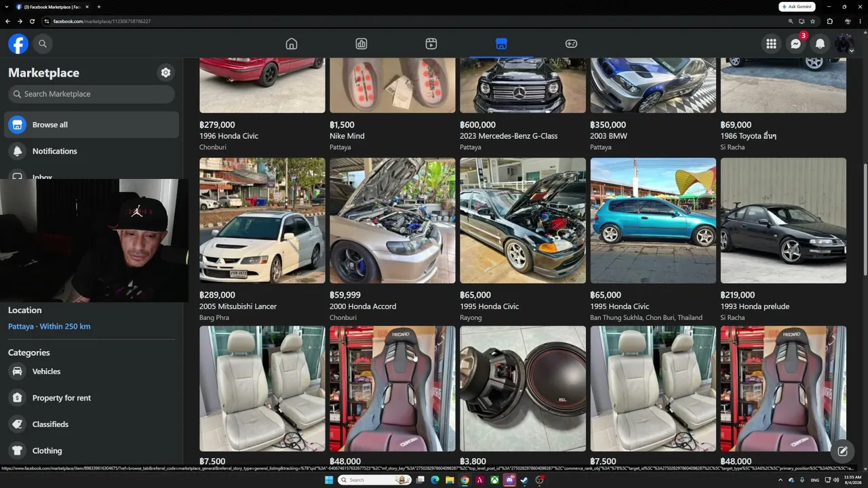Image resolution: width=868 pixels, height=488 pixels.
Task: Open the Gaming controller nav icon
Action: click(x=571, y=43)
